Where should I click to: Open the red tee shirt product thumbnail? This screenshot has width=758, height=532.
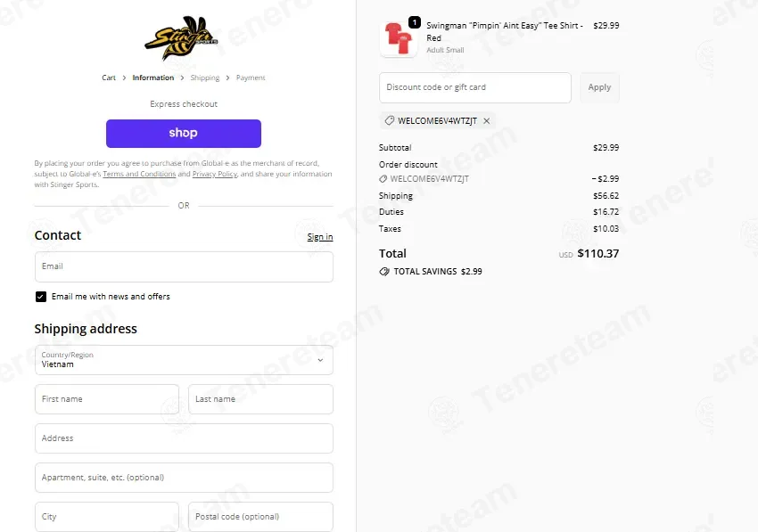pos(399,39)
